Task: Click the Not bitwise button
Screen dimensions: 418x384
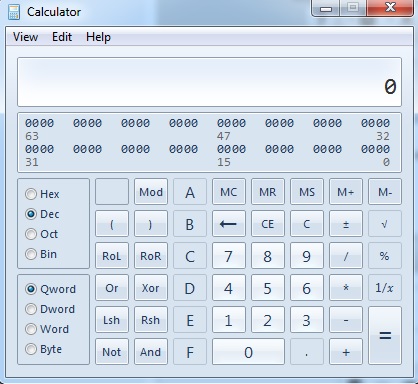Action: coord(112,352)
